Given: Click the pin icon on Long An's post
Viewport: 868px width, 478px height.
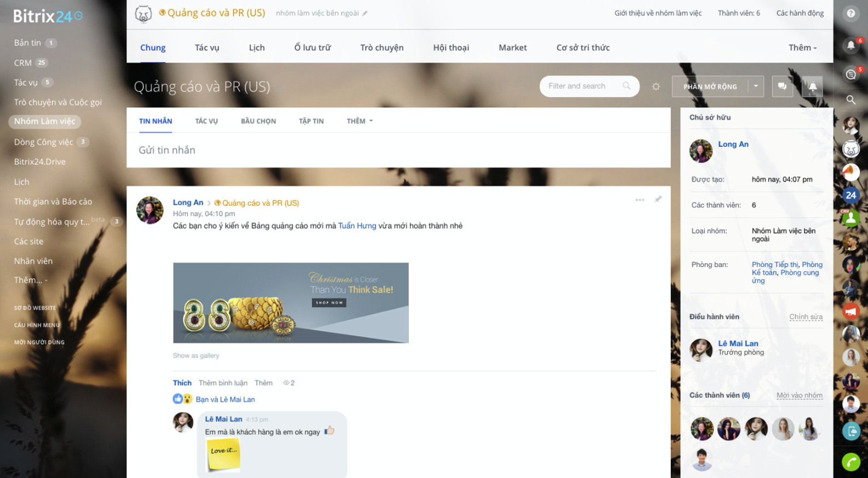Looking at the screenshot, I should (658, 200).
